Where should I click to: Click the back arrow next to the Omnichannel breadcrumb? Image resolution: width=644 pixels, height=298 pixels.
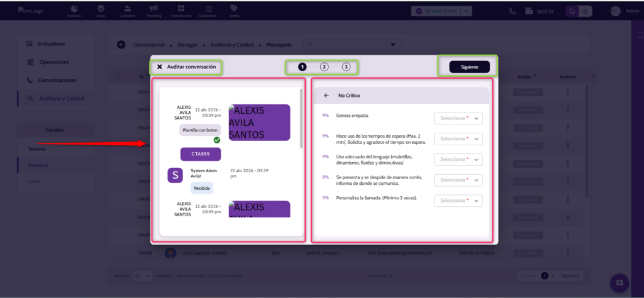121,45
